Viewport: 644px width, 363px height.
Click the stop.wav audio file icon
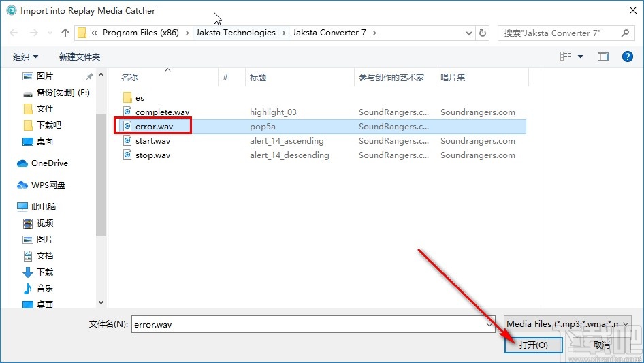(x=127, y=155)
